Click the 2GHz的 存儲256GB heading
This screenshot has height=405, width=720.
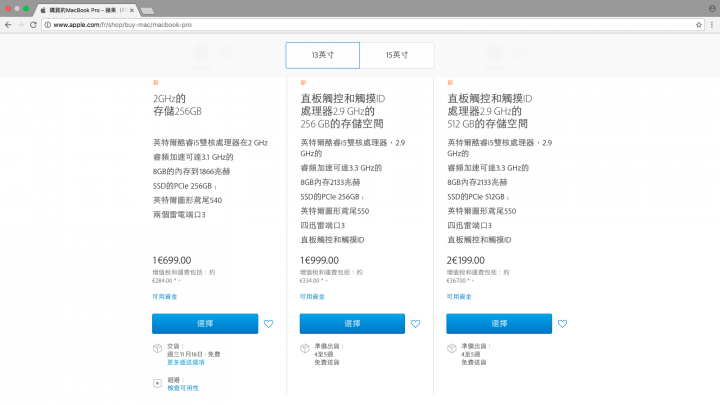pyautogui.click(x=177, y=105)
